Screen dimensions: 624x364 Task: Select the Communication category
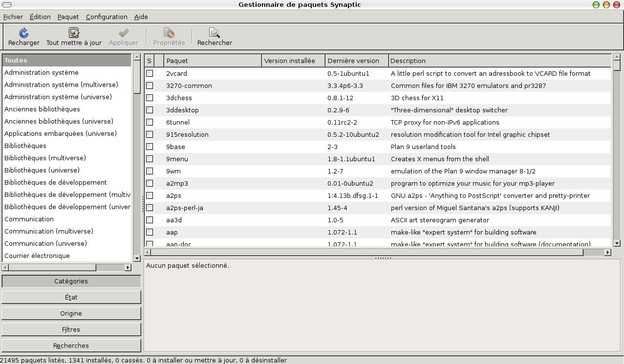[66, 219]
